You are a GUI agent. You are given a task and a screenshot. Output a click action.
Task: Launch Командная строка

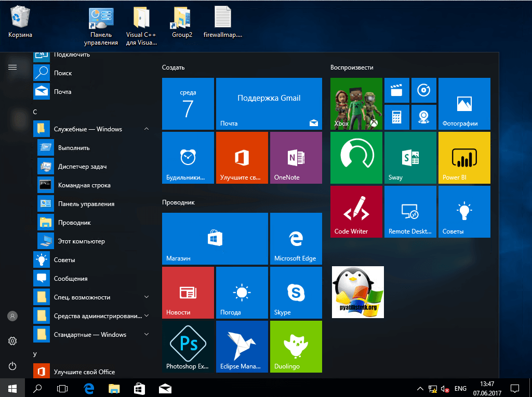click(x=95, y=185)
